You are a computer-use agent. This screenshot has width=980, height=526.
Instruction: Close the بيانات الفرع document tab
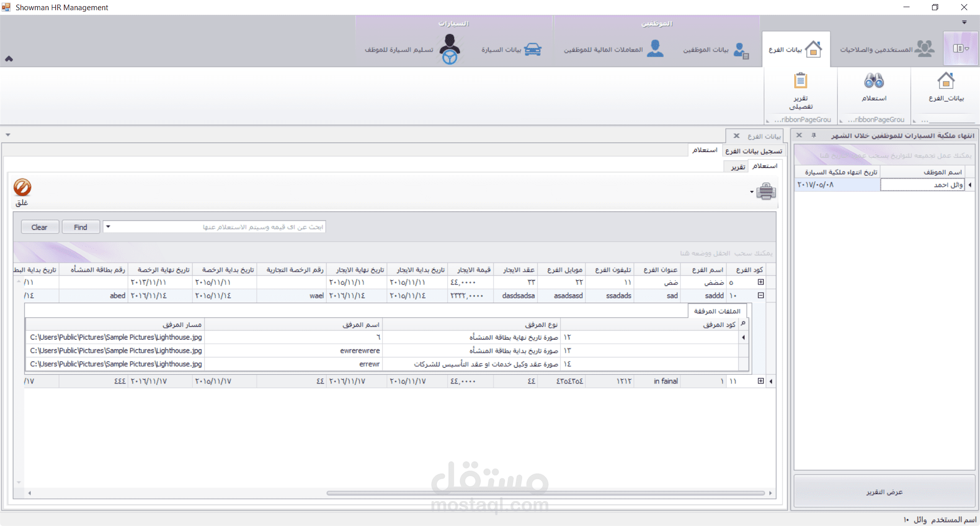[x=737, y=136]
